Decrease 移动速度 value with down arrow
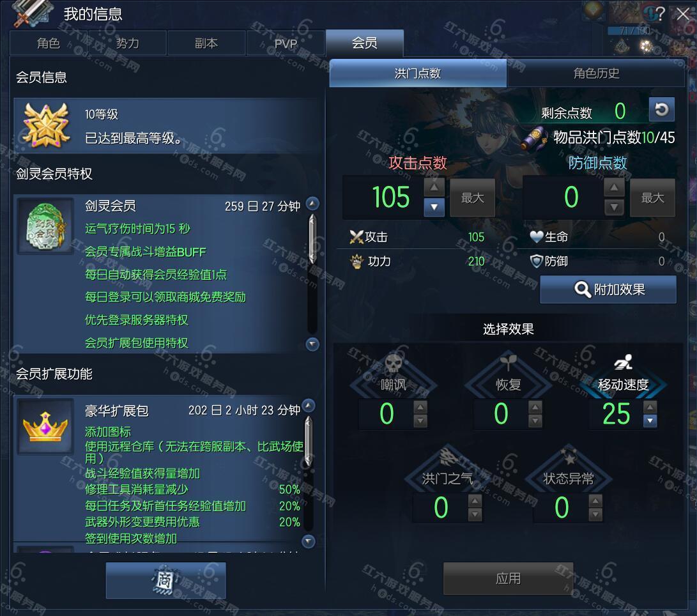The width and height of the screenshot is (697, 616). [650, 420]
